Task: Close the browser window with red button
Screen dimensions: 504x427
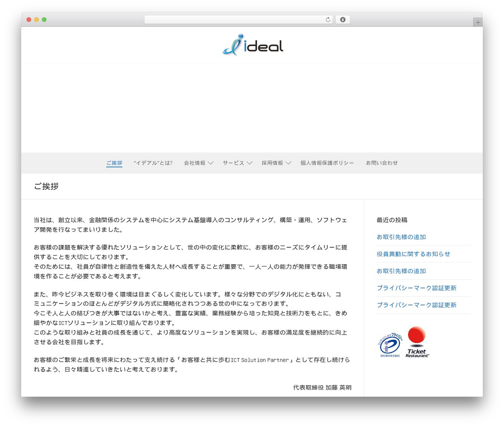Action: [x=29, y=20]
